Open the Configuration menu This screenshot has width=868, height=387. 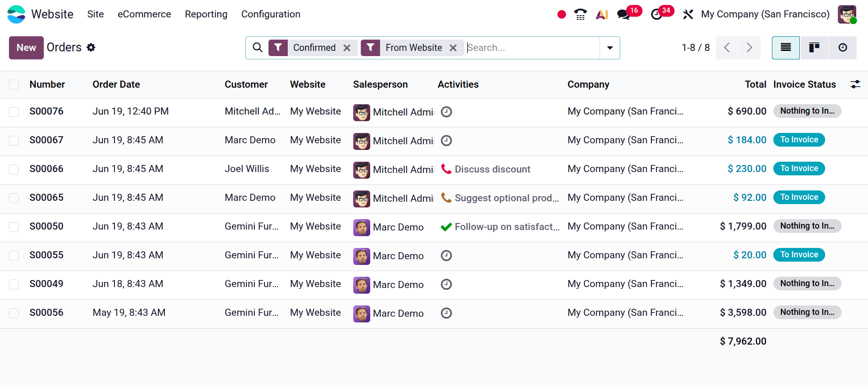pyautogui.click(x=271, y=14)
